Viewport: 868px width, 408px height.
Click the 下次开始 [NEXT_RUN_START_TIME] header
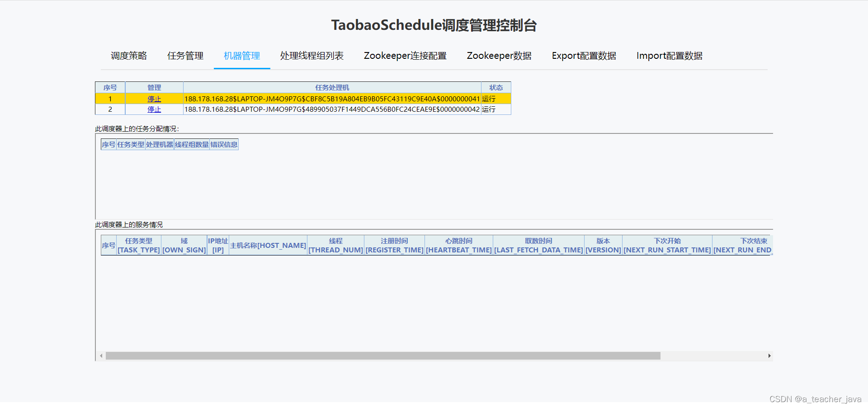[x=667, y=245]
